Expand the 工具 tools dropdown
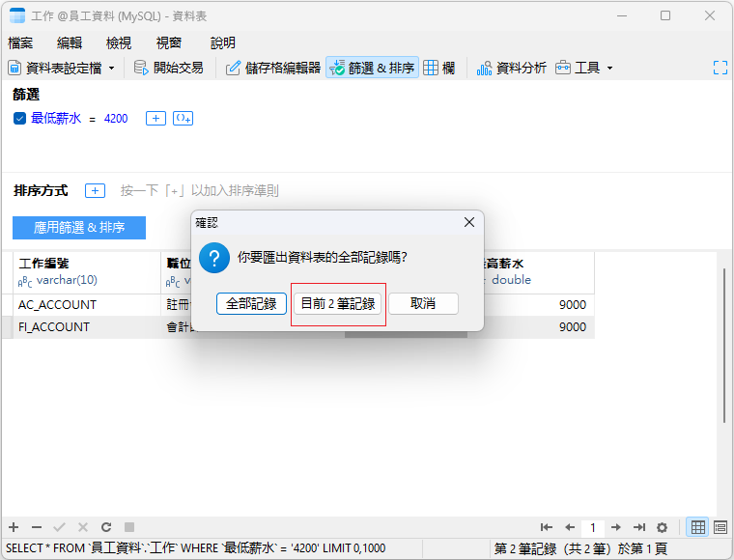The image size is (734, 560). click(x=609, y=69)
